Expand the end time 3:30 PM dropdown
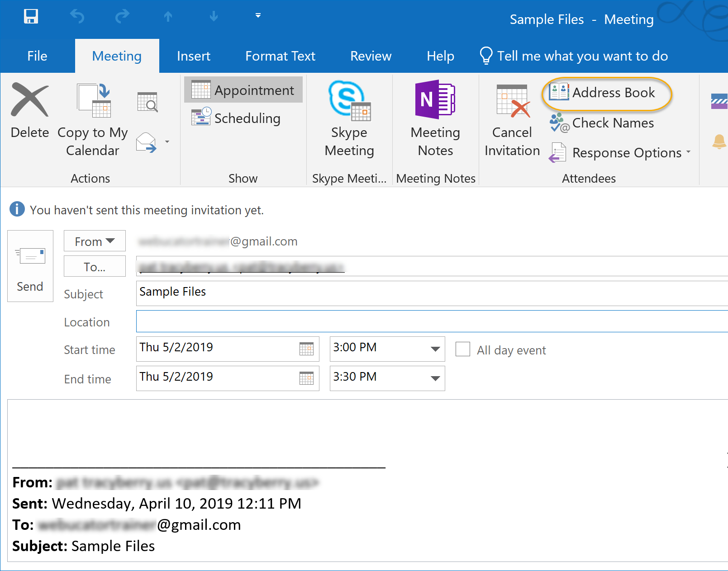 click(x=435, y=378)
